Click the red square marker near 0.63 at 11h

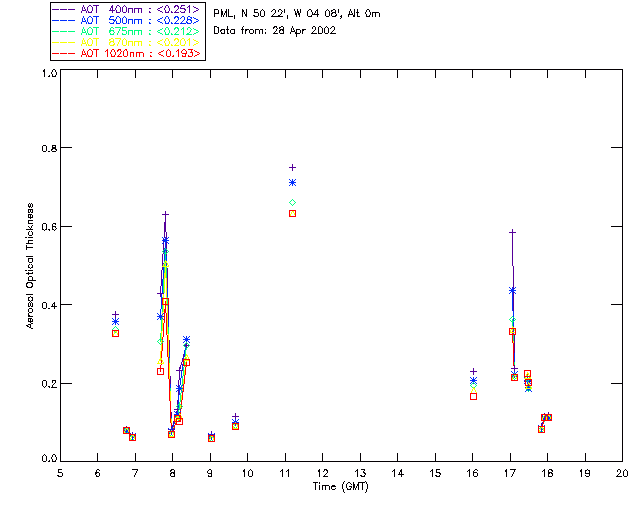click(x=292, y=214)
